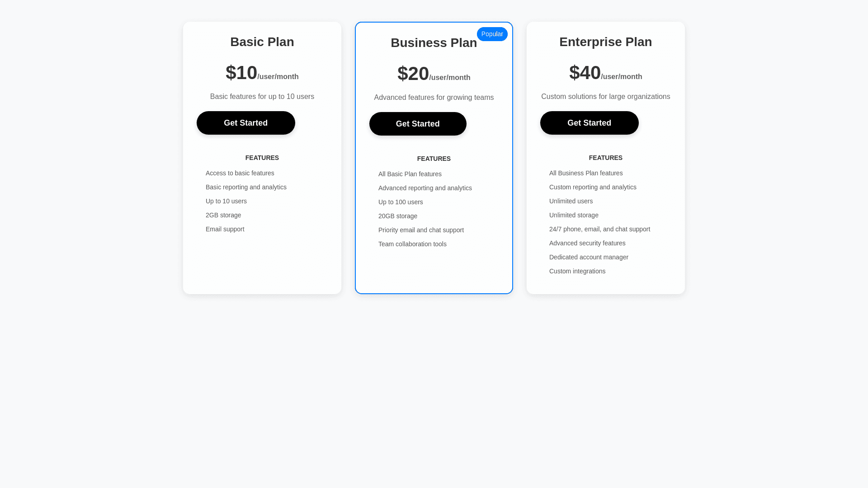Click Get Started on the Enterprise Plan
Image resolution: width=868 pixels, height=488 pixels.
tap(589, 123)
